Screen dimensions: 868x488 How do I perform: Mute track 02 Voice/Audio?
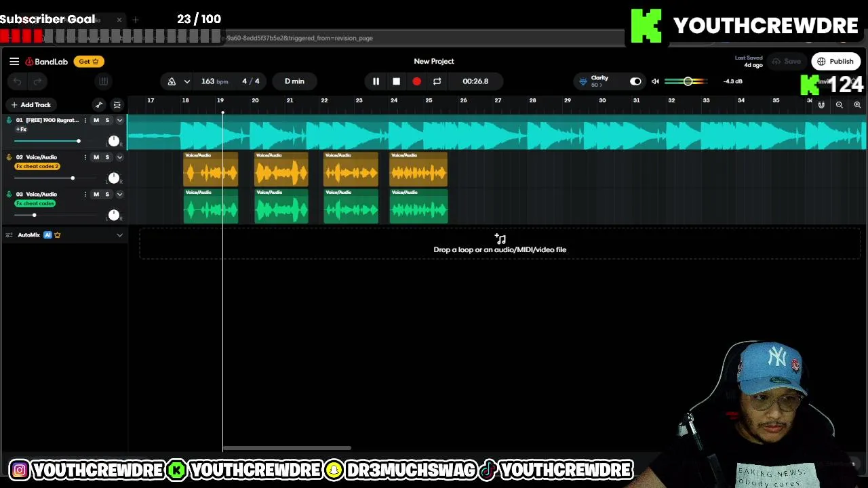click(96, 157)
